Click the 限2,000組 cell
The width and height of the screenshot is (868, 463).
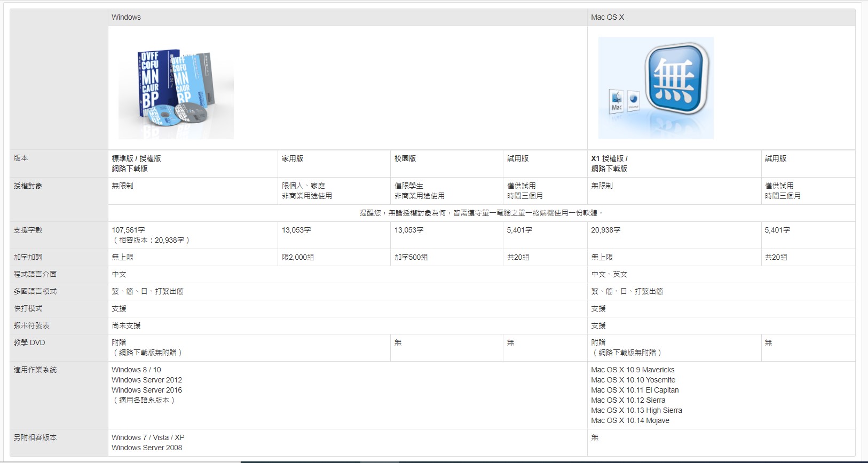click(334, 257)
